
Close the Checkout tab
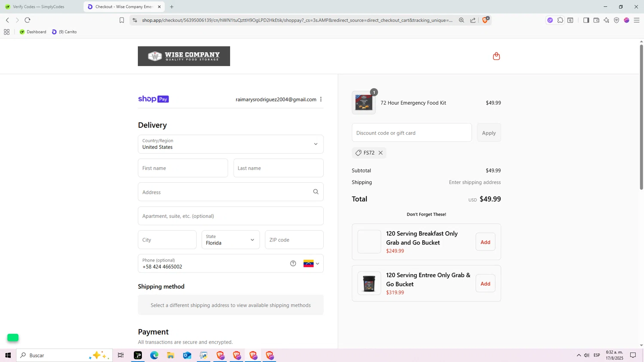tap(159, 6)
